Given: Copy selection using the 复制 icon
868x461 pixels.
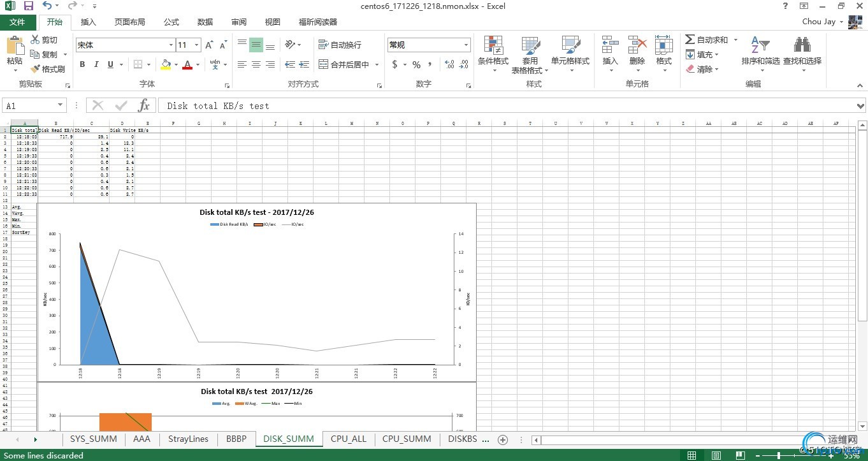Looking at the screenshot, I should (x=43, y=54).
